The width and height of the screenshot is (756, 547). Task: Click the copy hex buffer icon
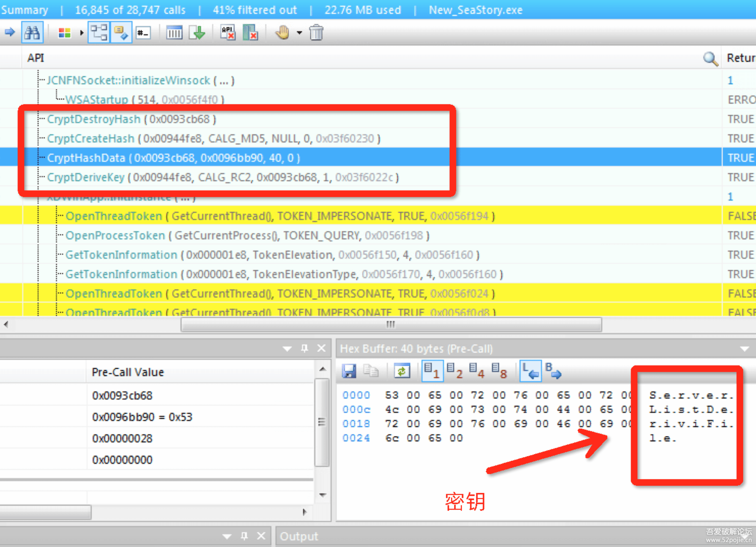point(371,371)
